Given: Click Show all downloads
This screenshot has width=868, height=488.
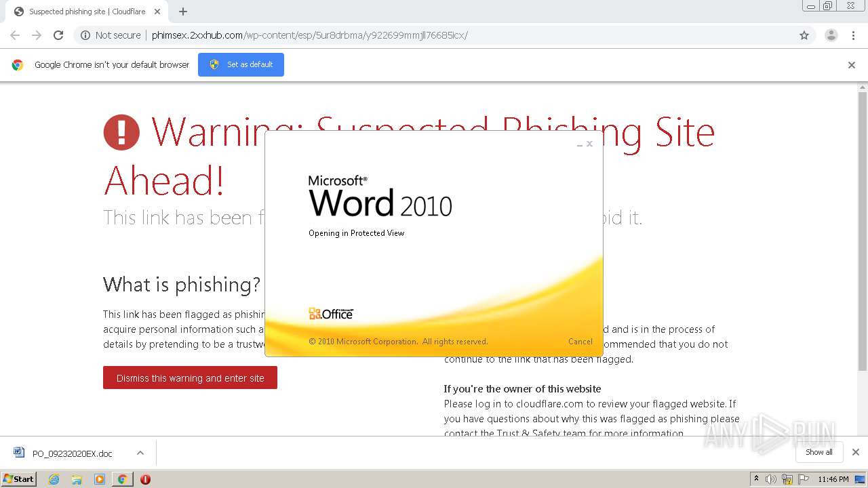Looking at the screenshot, I should (x=819, y=452).
